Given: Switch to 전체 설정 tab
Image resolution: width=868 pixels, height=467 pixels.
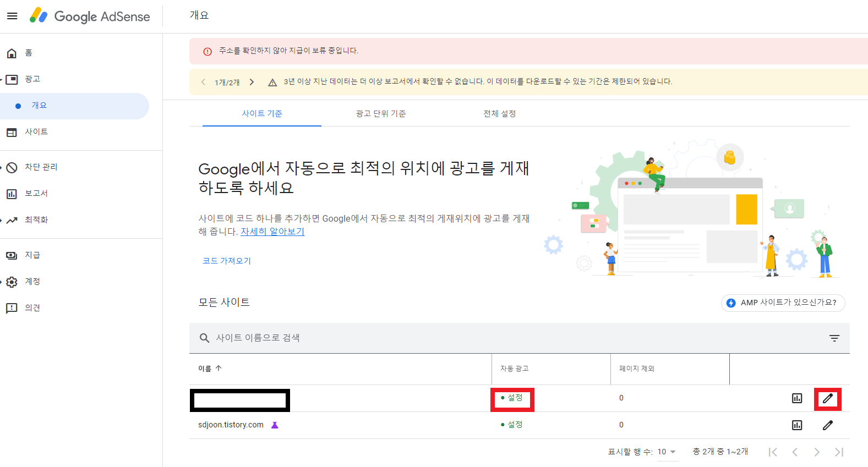Looking at the screenshot, I should (x=500, y=114).
